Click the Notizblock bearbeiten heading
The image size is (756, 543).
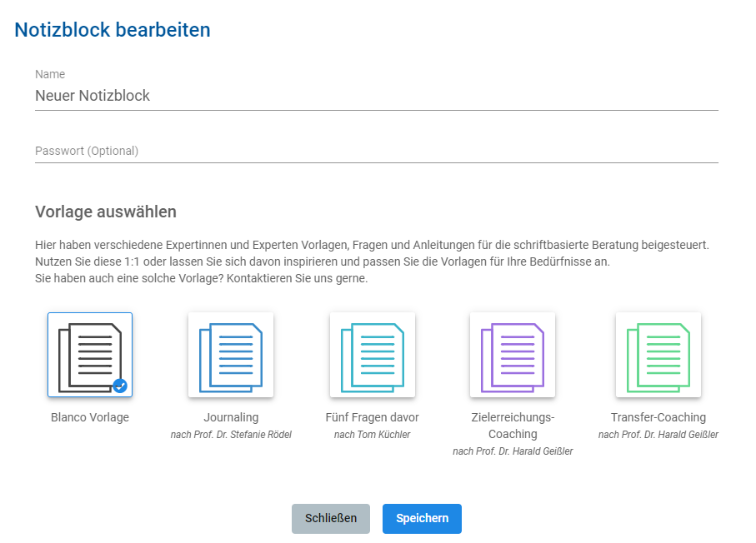point(111,29)
